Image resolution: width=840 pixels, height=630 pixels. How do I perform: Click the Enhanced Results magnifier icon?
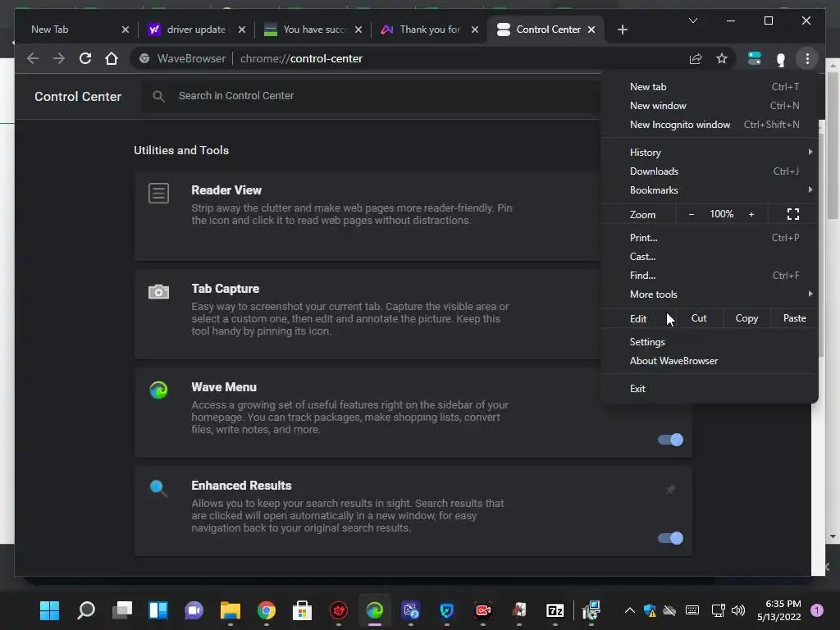[158, 488]
